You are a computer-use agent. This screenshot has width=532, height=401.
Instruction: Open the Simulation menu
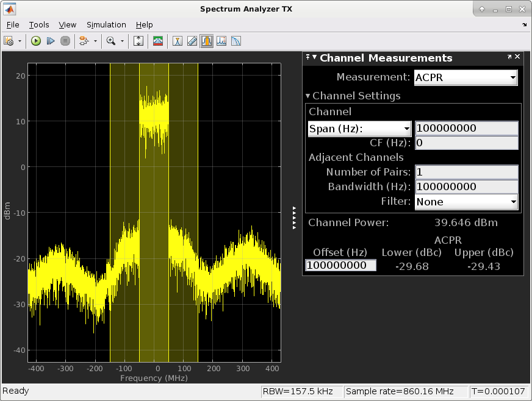click(106, 24)
